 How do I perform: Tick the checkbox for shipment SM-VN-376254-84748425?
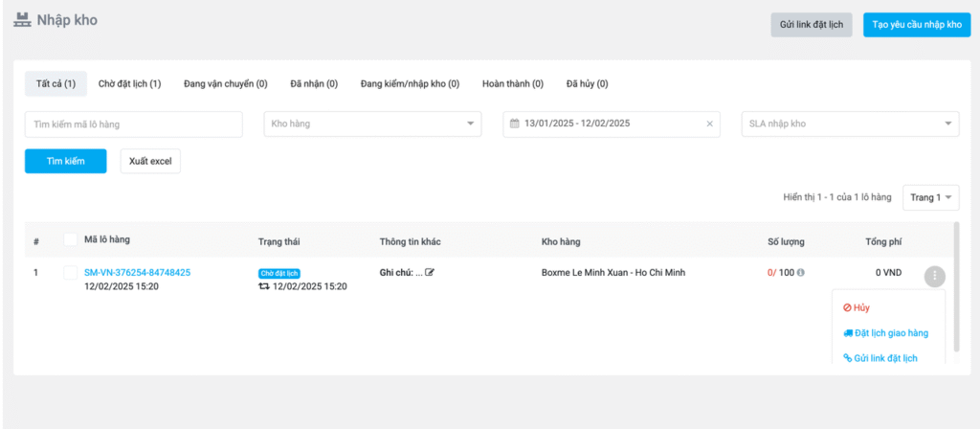71,273
